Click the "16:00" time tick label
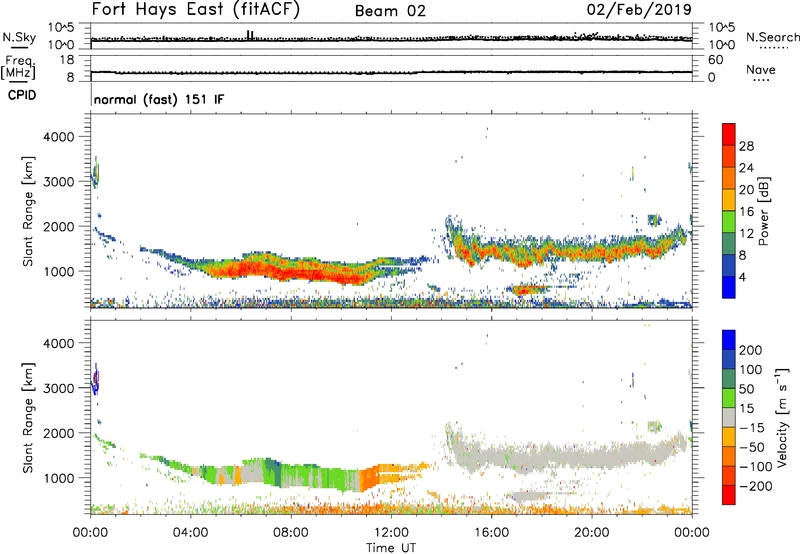This screenshot has height=554, width=800. pyautogui.click(x=491, y=533)
